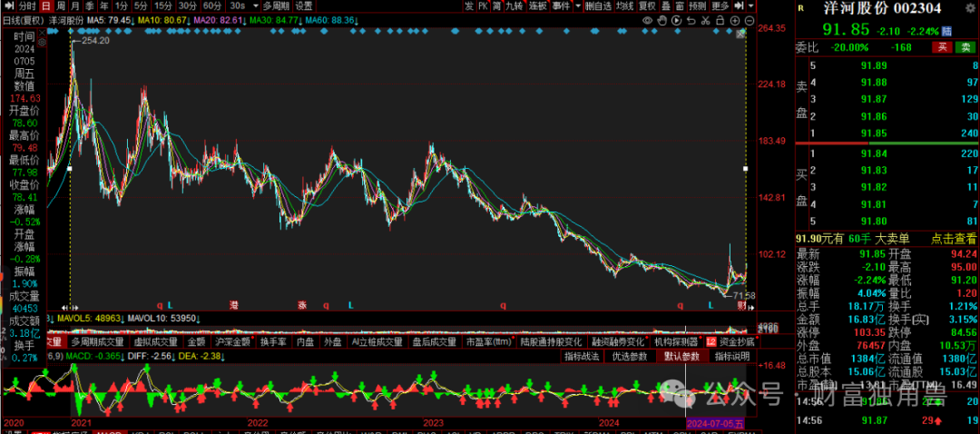Open 设置 settings in the toolbar
This screenshot has width=980, height=434.
[304, 5]
